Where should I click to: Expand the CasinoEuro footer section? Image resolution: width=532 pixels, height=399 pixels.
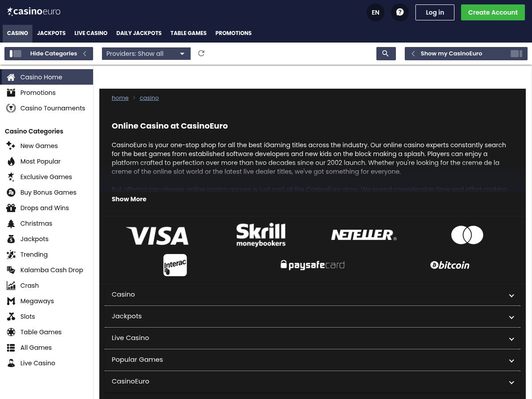click(313, 382)
